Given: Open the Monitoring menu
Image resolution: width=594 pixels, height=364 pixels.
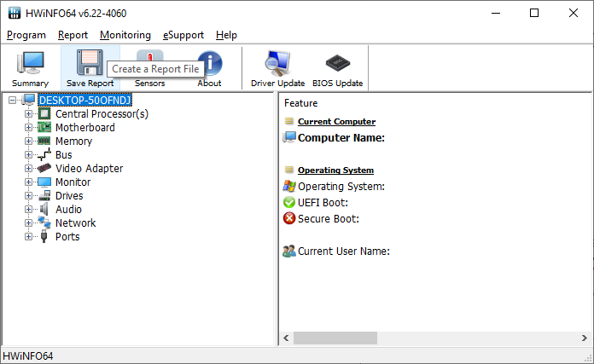Looking at the screenshot, I should pos(125,35).
